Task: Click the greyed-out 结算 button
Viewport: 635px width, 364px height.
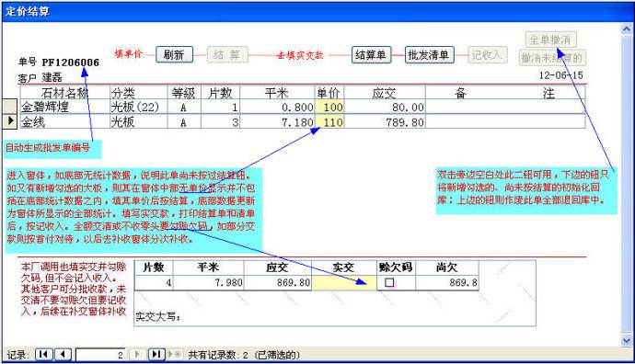Action: tap(226, 54)
